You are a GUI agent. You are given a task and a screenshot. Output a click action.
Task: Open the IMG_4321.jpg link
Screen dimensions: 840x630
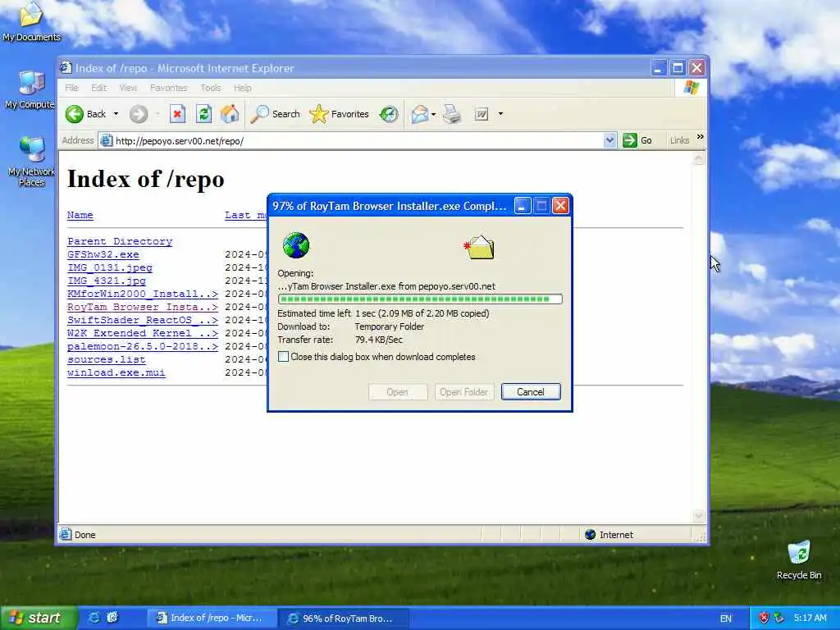(x=107, y=281)
